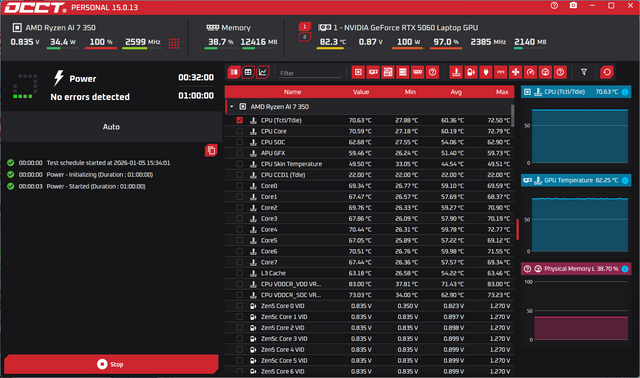Image resolution: width=640 pixels, height=378 pixels.
Task: Click the CPU (Tctl/Tdie) temperature graph
Action: point(580,136)
